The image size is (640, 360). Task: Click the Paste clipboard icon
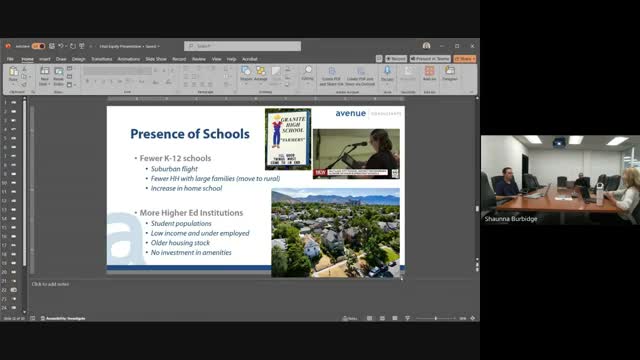click(13, 74)
